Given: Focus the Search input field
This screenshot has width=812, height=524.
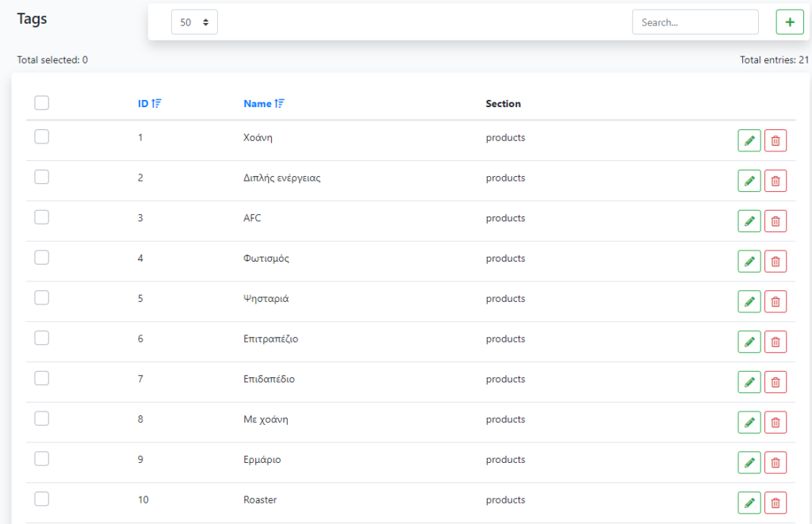Looking at the screenshot, I should click(x=695, y=22).
